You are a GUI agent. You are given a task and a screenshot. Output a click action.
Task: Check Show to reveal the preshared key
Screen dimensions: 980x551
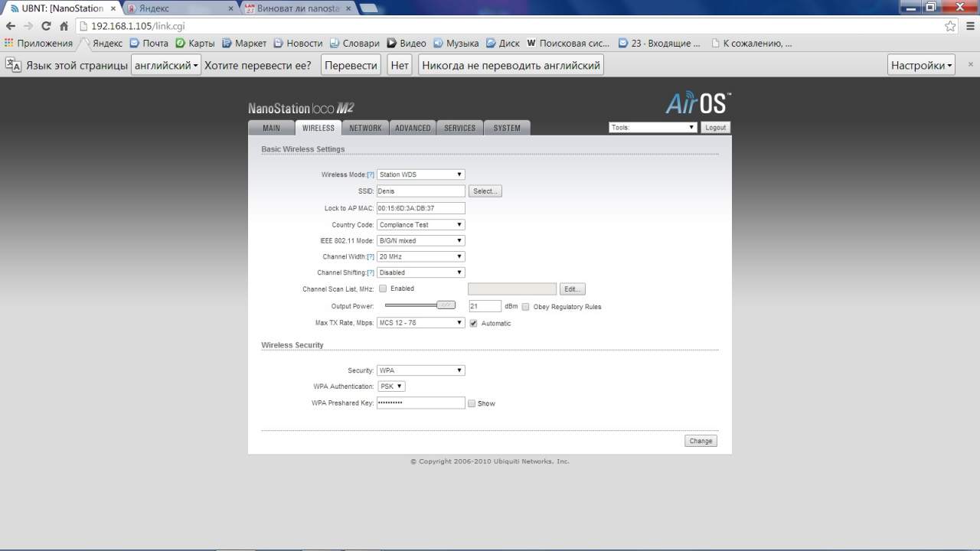[x=472, y=403]
